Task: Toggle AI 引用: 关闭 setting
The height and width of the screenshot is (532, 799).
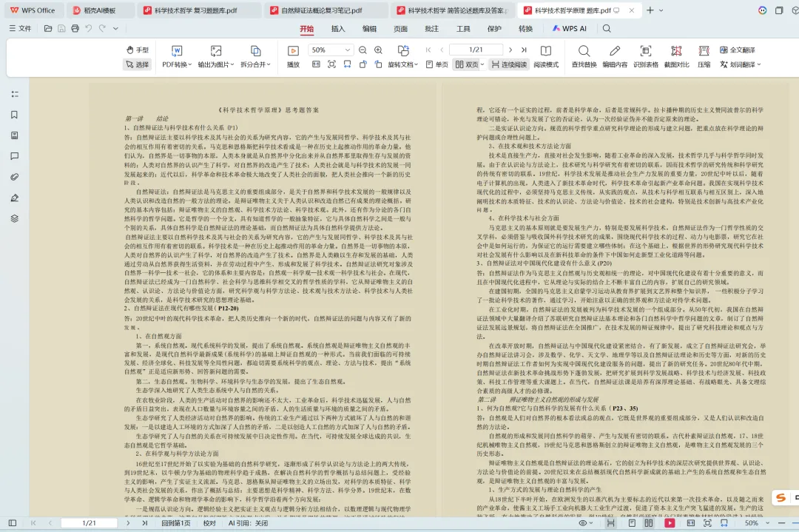Action: click(x=248, y=523)
